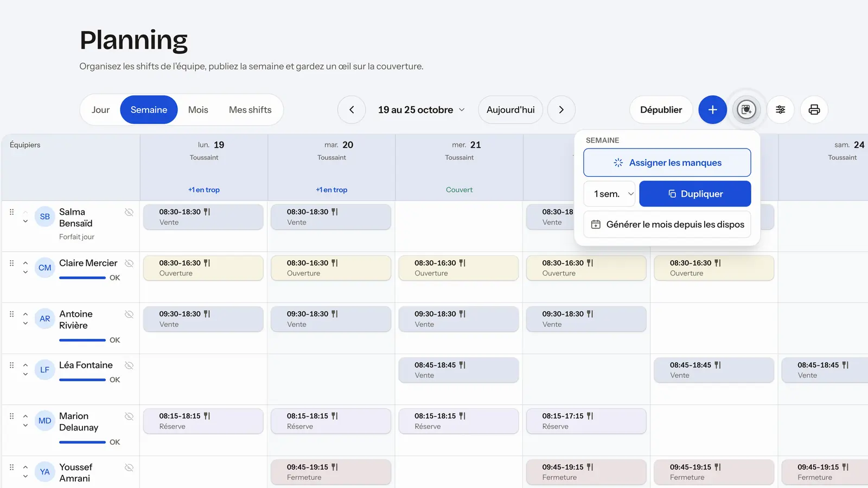Click the MD avatar of Marion Delaunay
The height and width of the screenshot is (488, 868).
45,421
